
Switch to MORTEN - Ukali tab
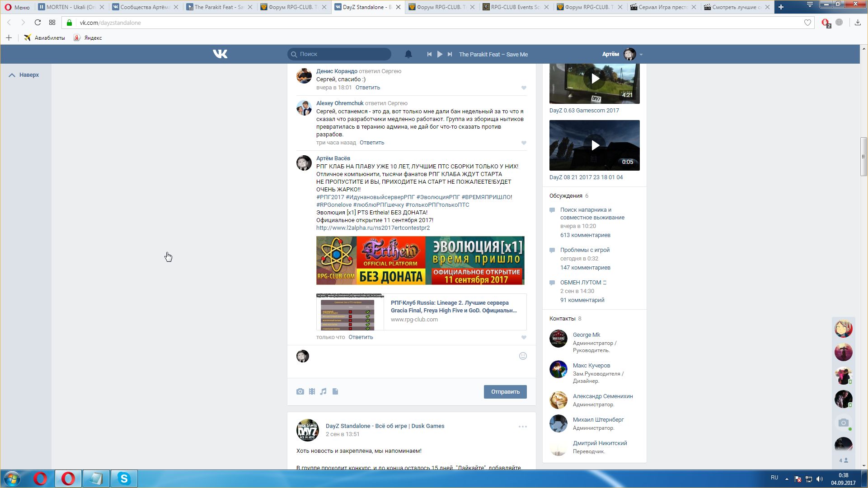coord(71,7)
